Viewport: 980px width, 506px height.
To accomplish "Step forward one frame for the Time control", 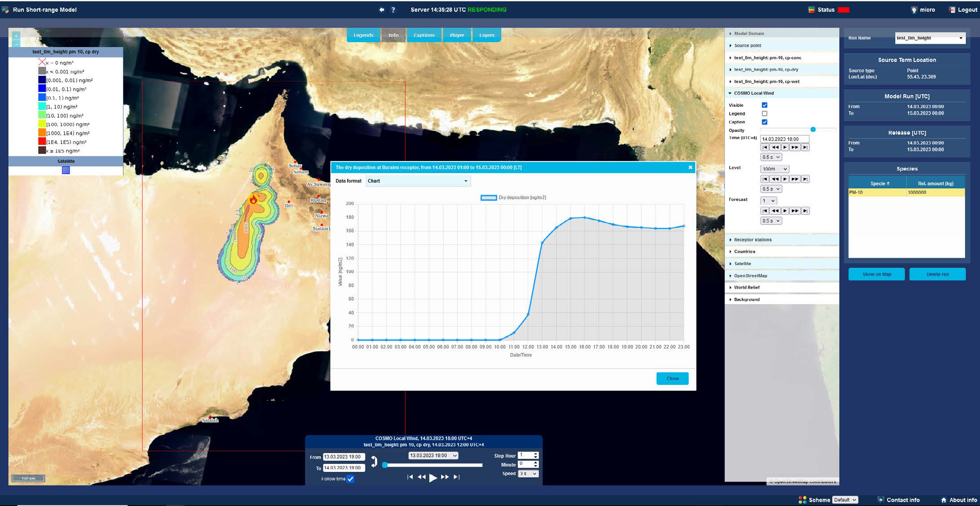I will click(785, 147).
